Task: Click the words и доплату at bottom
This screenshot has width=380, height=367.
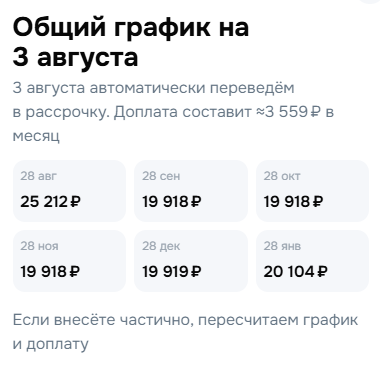Action: (51, 344)
